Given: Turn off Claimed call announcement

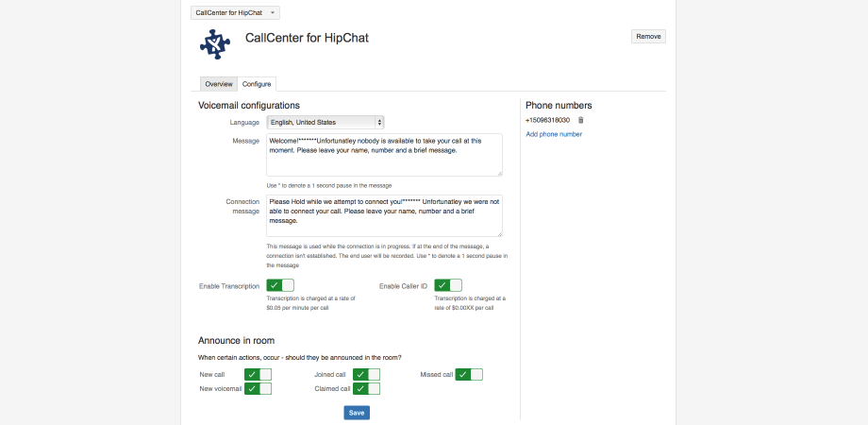Looking at the screenshot, I should coord(366,388).
